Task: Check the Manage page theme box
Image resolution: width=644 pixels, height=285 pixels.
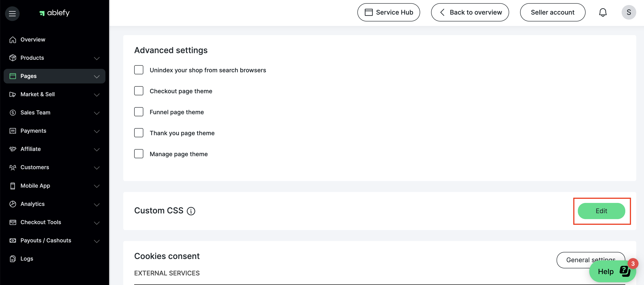Action: click(x=139, y=154)
